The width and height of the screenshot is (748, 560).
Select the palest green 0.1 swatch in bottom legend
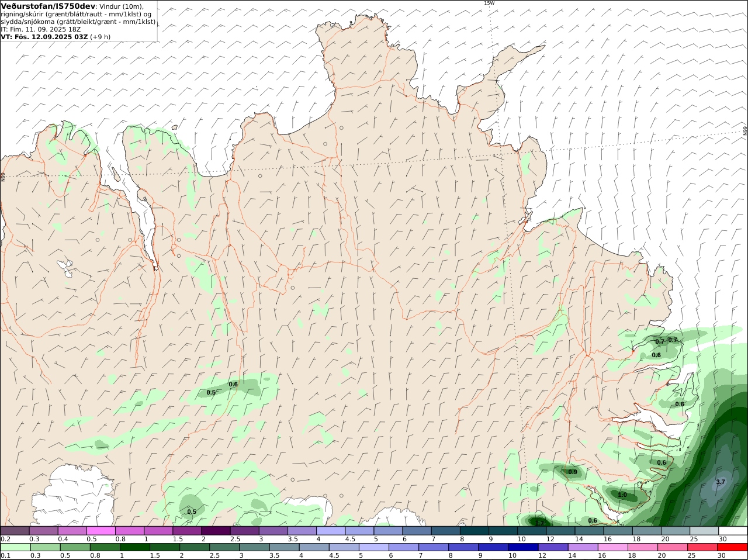15,548
